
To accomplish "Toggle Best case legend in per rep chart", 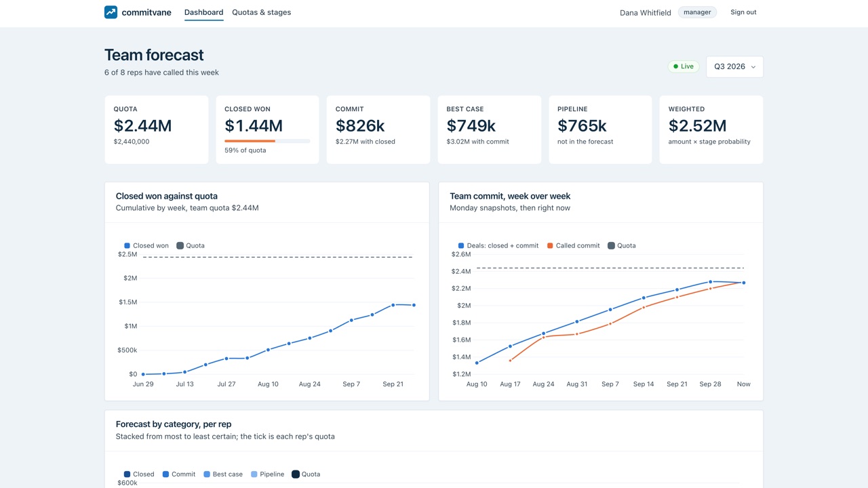I will [x=222, y=474].
